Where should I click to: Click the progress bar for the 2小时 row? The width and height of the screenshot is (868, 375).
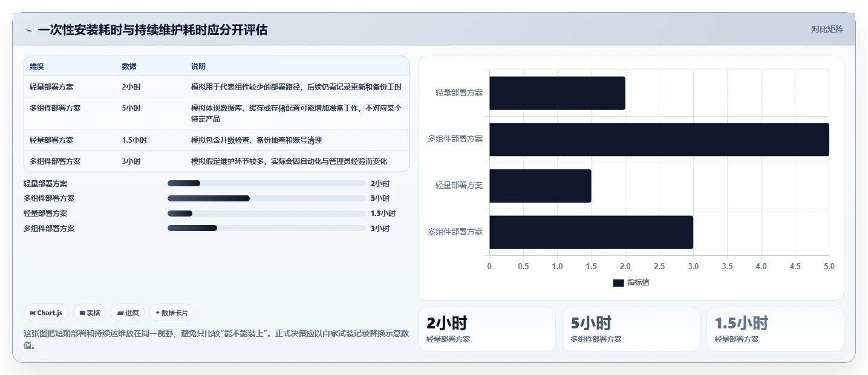[267, 183]
